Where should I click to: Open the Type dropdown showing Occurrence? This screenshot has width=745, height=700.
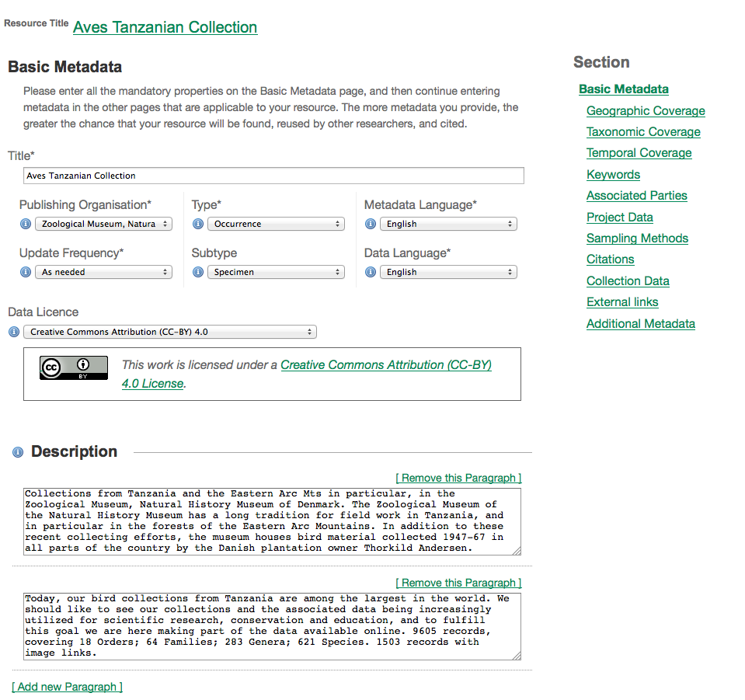[x=276, y=224]
